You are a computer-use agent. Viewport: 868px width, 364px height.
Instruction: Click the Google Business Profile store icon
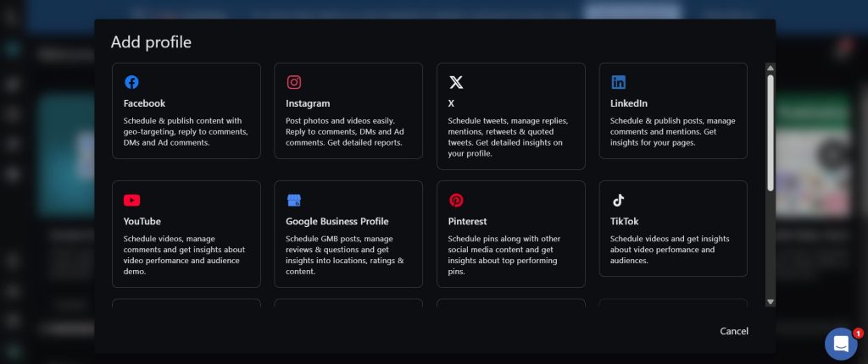(x=294, y=201)
